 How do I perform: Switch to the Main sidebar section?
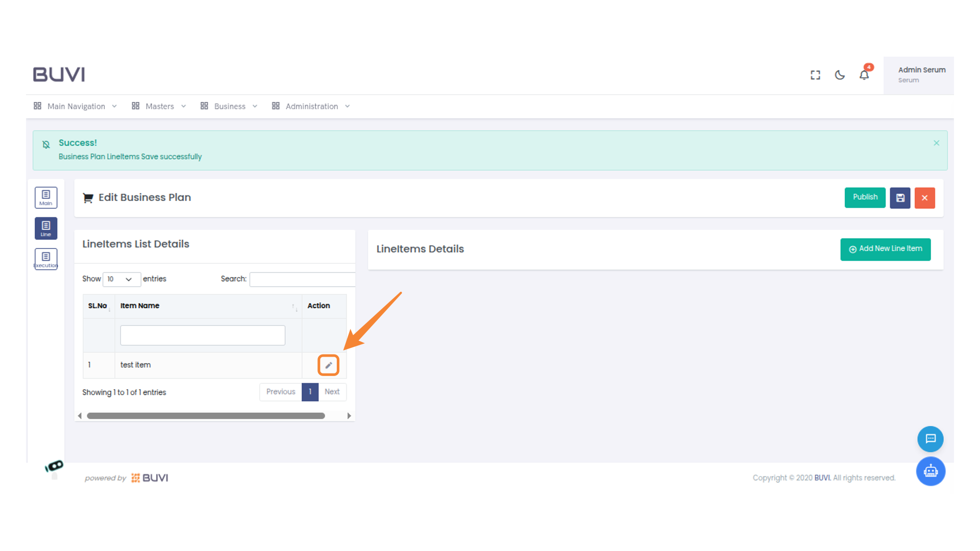tap(46, 197)
